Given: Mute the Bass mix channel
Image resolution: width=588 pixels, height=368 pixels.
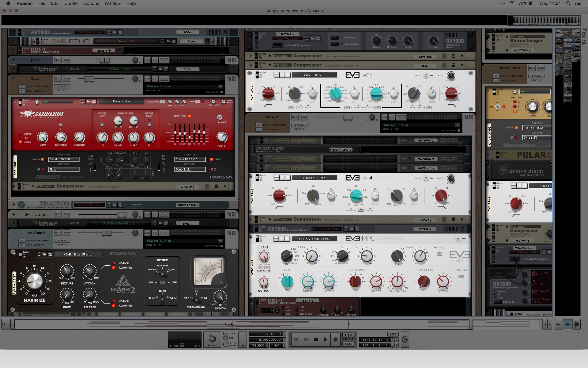Looking at the screenshot, I should click(58, 78).
